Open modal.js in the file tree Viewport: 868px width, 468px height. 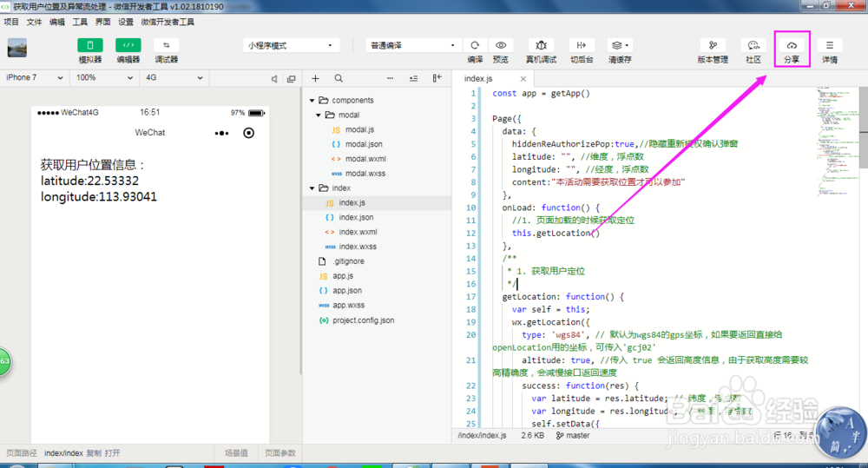click(359, 129)
